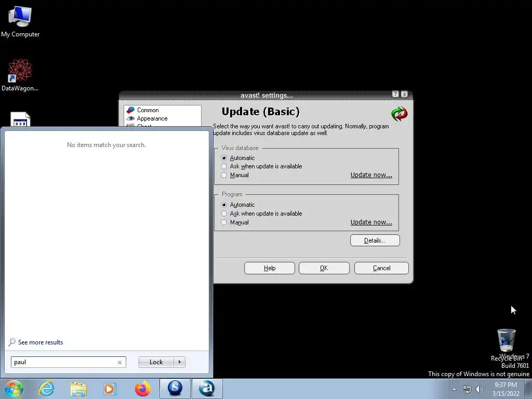Open the partially hidden desktop file icon
The image size is (532, 399).
coord(20,119)
